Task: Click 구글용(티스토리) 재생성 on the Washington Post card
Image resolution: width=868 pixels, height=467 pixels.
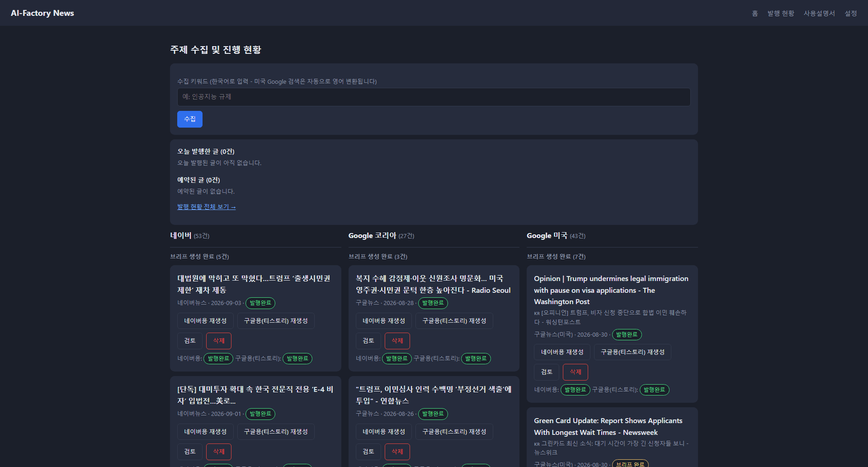Action: (x=632, y=352)
